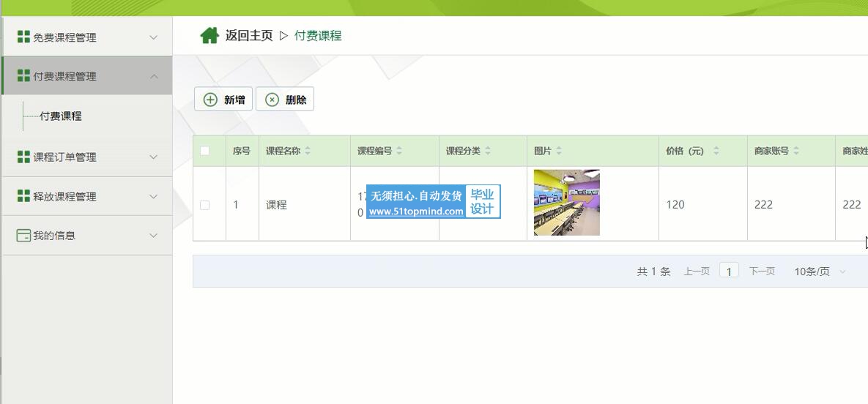The width and height of the screenshot is (868, 404).
Task: Open the 我的信息 menu
Action: point(54,236)
